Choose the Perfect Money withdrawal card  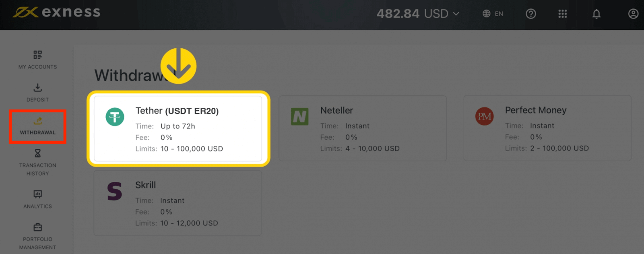click(x=547, y=128)
